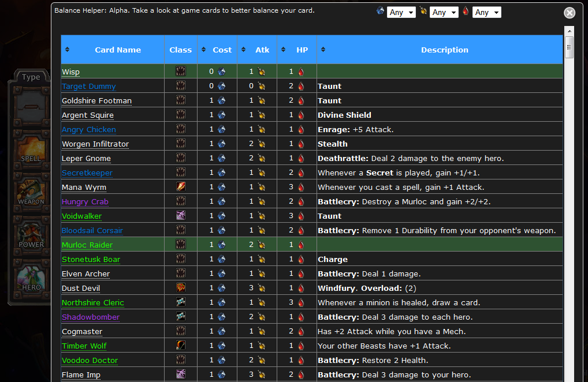The height and width of the screenshot is (382, 588).
Task: Click the Dust Devil shaman class icon
Action: [x=181, y=287]
